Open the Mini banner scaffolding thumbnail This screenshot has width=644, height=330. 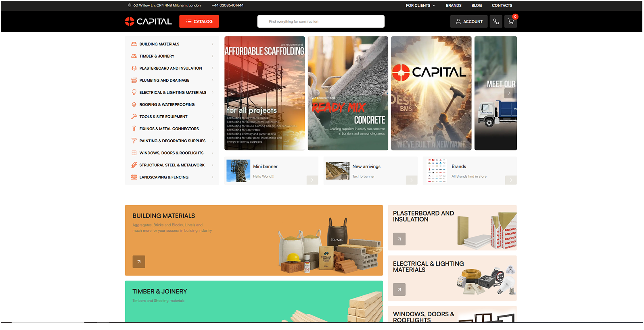pos(238,170)
